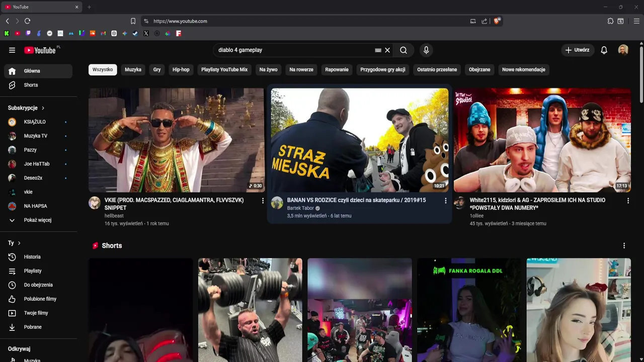The width and height of the screenshot is (644, 362).
Task: Click the Utwórz create button
Action: tap(577, 50)
